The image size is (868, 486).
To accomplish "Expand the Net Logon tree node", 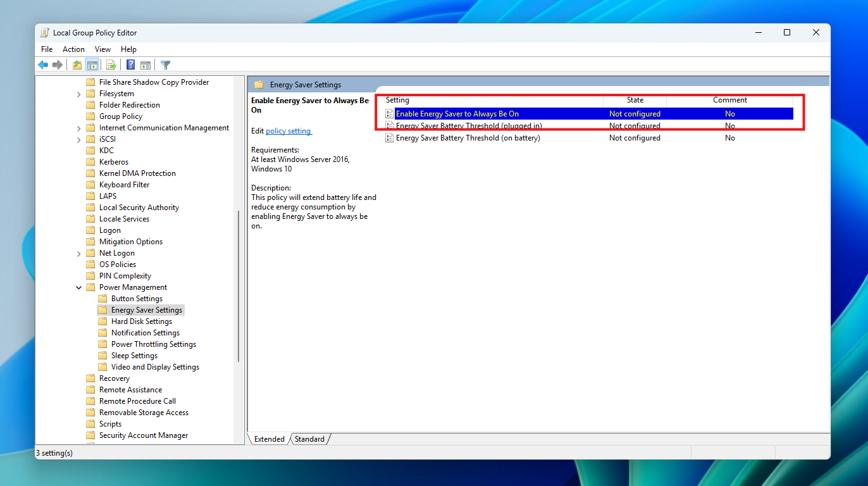I will point(78,252).
